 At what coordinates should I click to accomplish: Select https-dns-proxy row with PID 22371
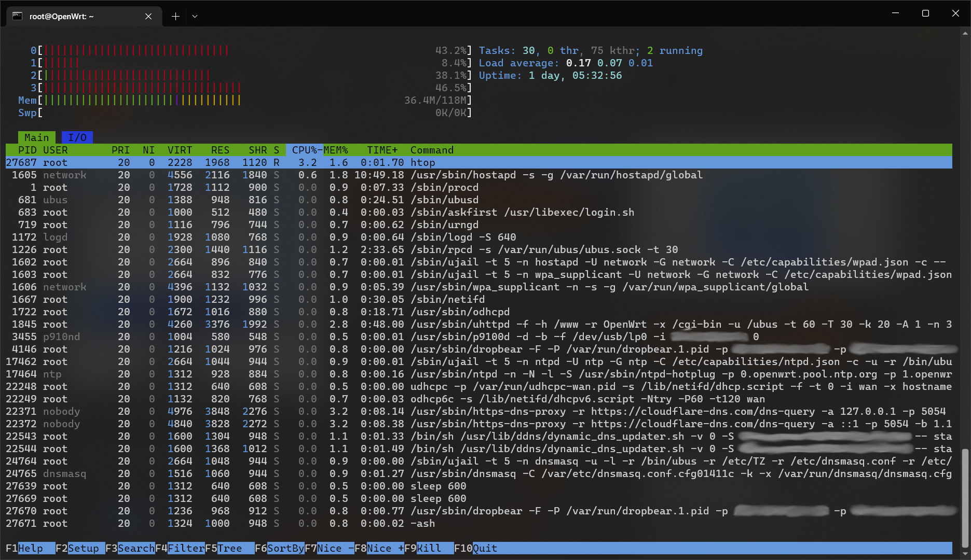(478, 411)
